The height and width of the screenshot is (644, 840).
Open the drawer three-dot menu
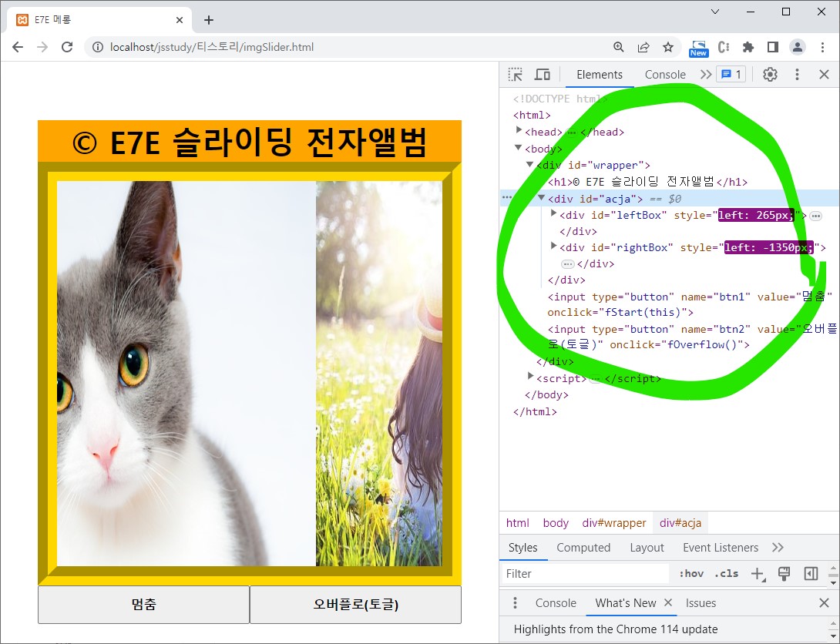pyautogui.click(x=515, y=602)
